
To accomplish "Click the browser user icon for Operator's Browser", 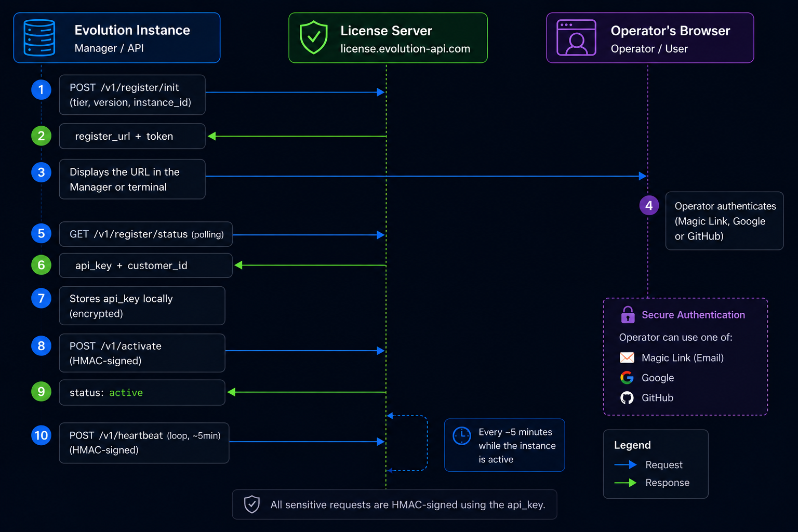I will [576, 37].
